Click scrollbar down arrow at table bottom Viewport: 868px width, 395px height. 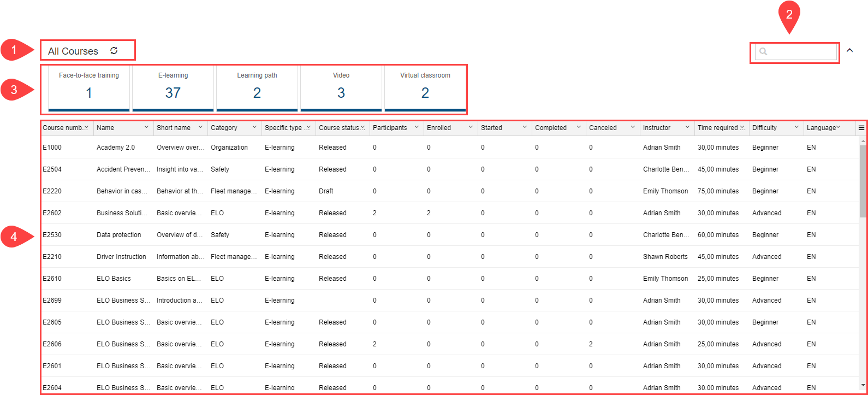pos(863,385)
